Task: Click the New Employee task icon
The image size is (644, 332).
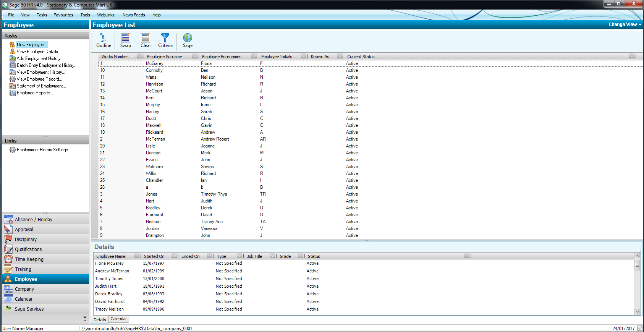Action: tap(12, 45)
